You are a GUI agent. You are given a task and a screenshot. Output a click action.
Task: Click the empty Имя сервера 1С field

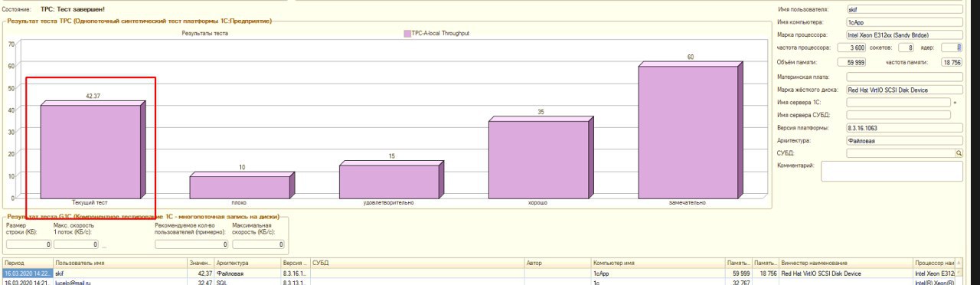[x=898, y=102]
